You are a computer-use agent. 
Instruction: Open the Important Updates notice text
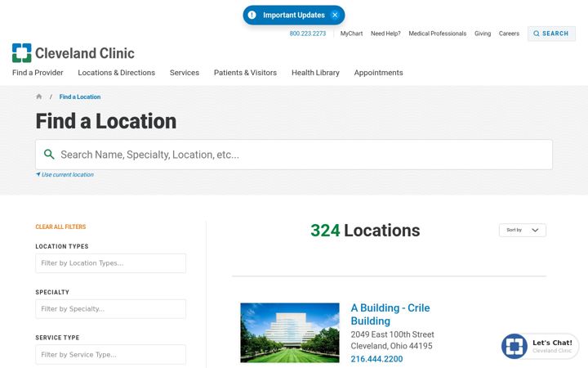click(294, 15)
